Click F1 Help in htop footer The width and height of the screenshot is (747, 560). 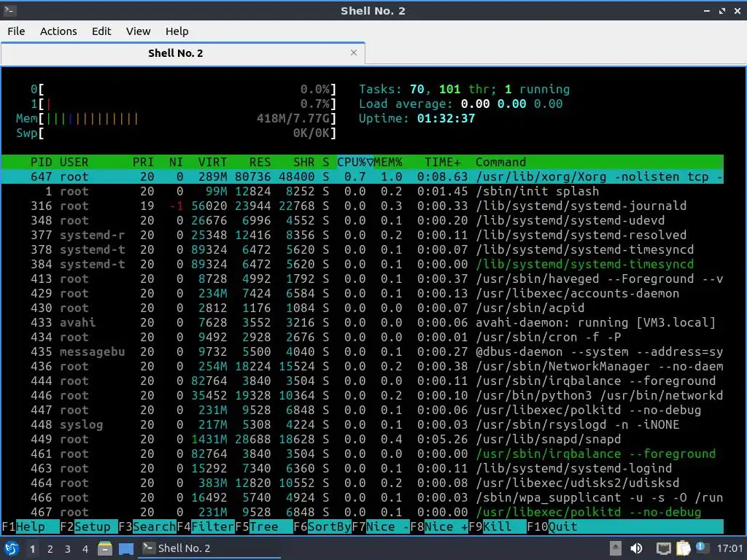pos(31,526)
